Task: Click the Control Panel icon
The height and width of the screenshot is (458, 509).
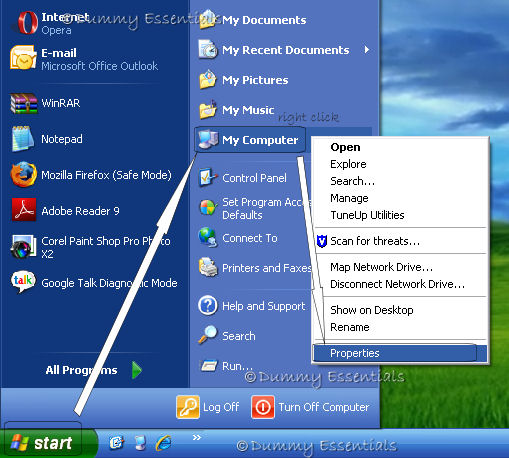Action: [208, 177]
